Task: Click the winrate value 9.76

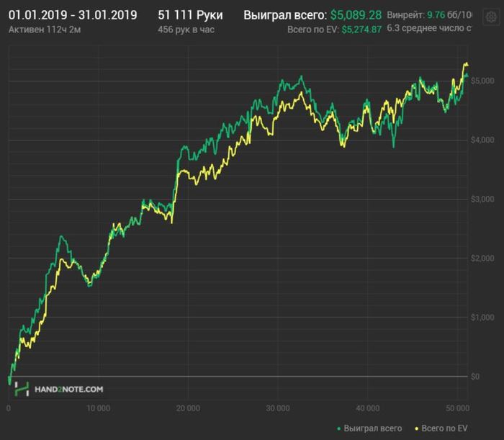Action: pos(436,15)
